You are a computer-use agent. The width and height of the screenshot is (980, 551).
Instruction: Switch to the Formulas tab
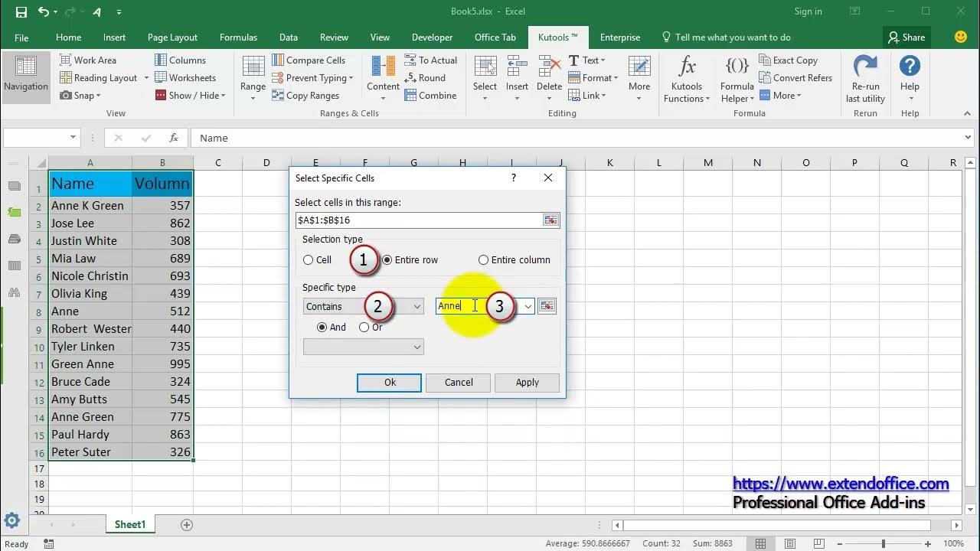click(x=238, y=37)
